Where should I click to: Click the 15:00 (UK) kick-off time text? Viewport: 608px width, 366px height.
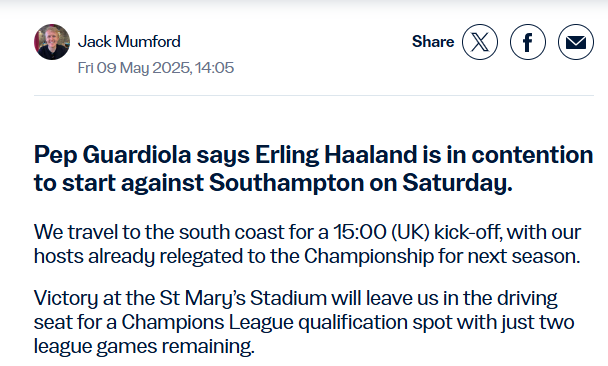click(x=416, y=232)
